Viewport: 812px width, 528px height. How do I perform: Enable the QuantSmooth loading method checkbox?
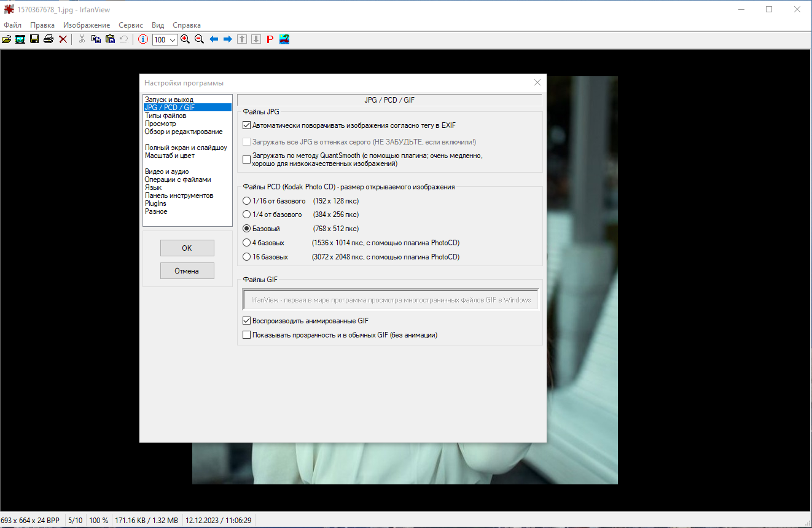click(247, 160)
